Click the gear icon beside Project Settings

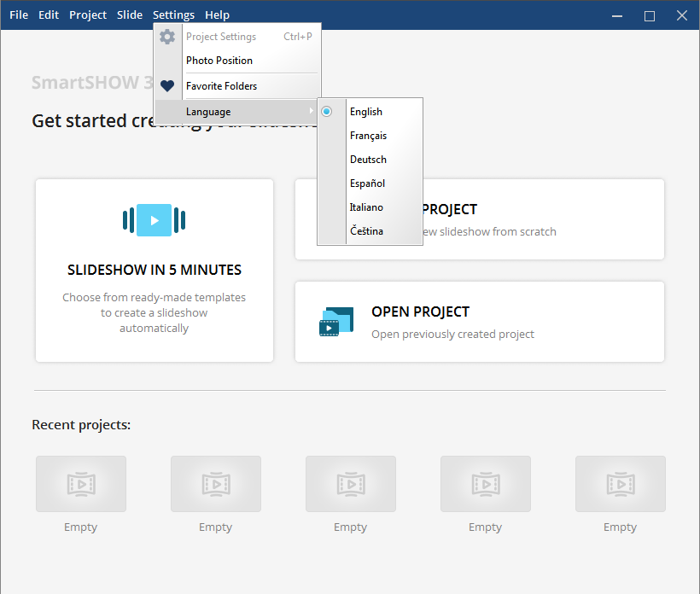click(x=167, y=37)
